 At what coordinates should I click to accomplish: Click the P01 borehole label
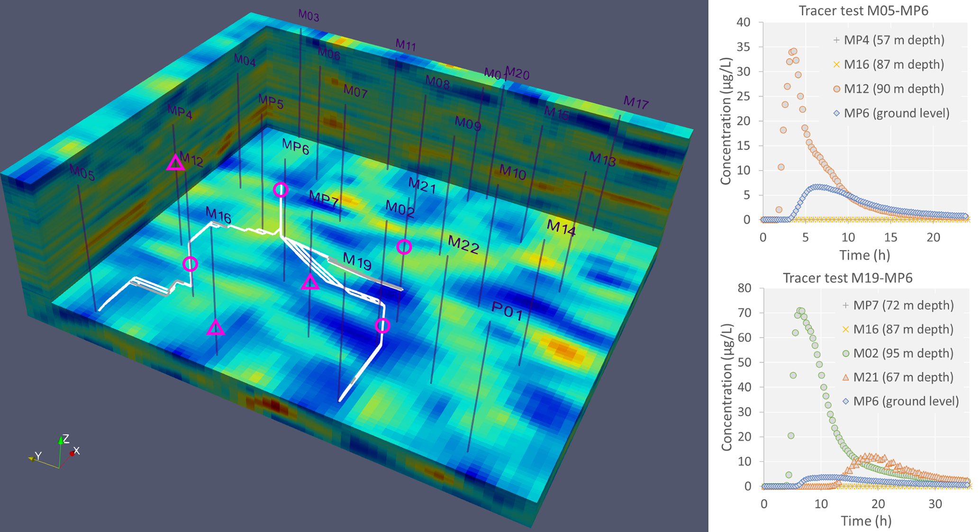pos(507,311)
